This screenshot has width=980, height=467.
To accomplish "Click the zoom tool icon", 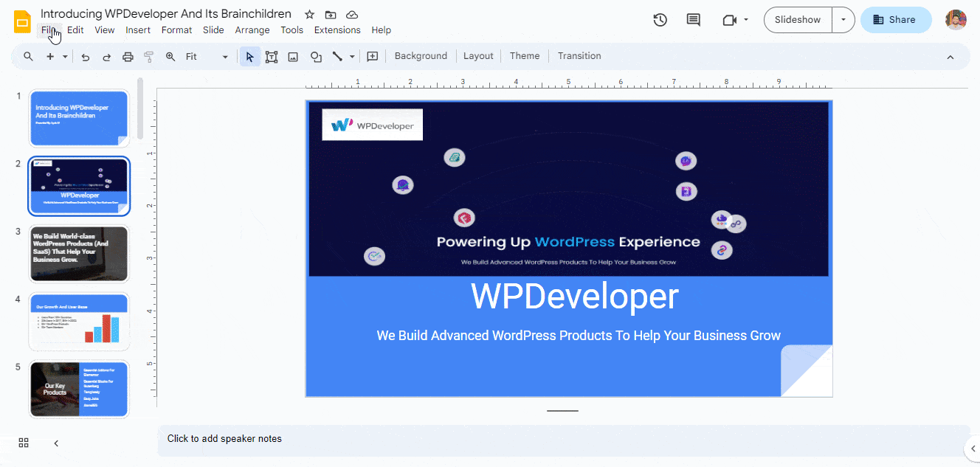I will (x=170, y=56).
